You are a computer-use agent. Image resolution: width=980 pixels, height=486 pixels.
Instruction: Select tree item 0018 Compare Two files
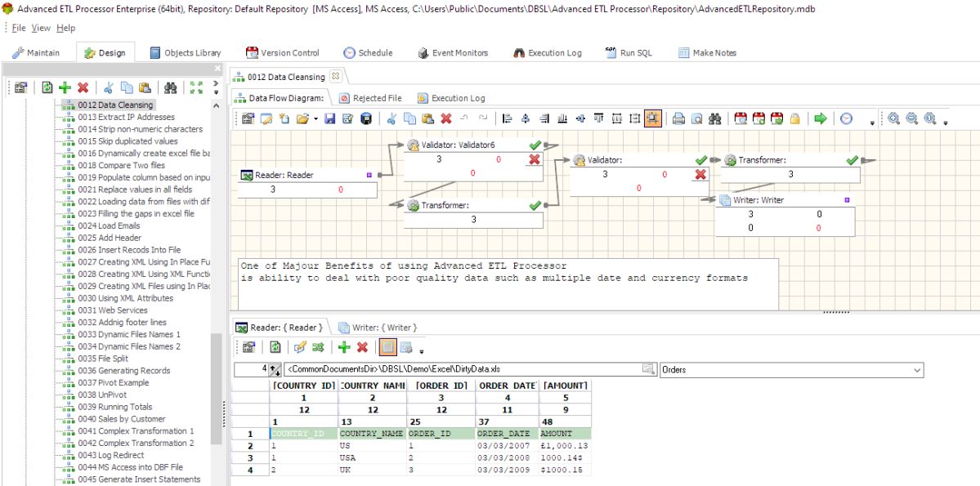[121, 165]
